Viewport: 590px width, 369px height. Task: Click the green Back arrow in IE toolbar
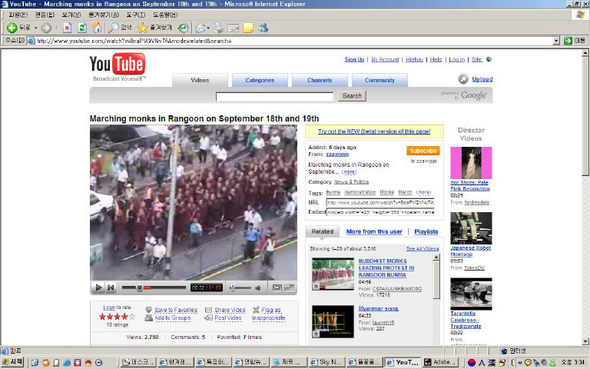(12, 27)
